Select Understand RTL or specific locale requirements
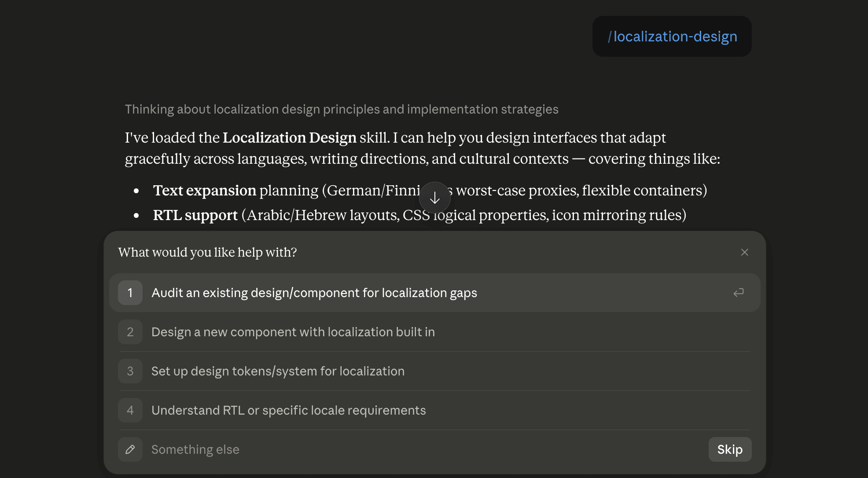 click(435, 410)
